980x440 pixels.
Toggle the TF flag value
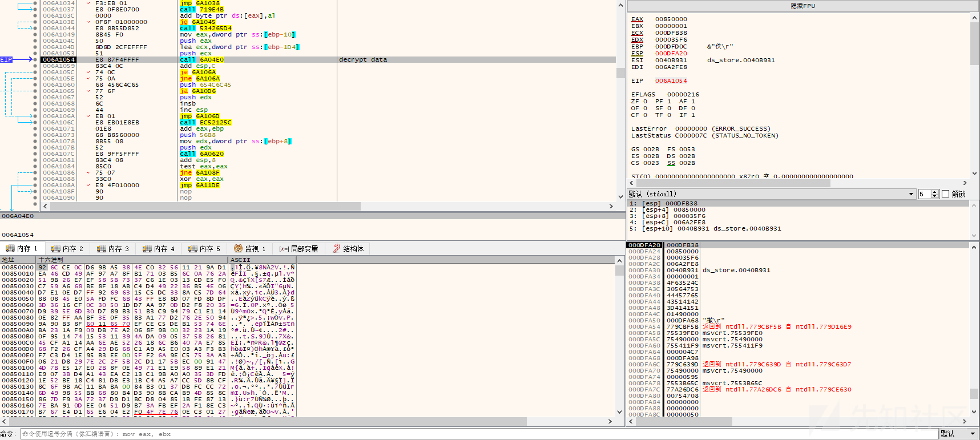pos(670,115)
